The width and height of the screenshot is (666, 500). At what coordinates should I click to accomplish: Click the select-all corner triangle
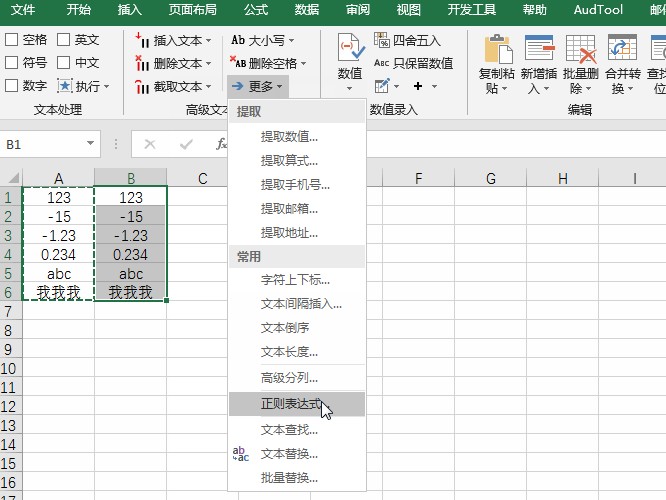[x=14, y=178]
